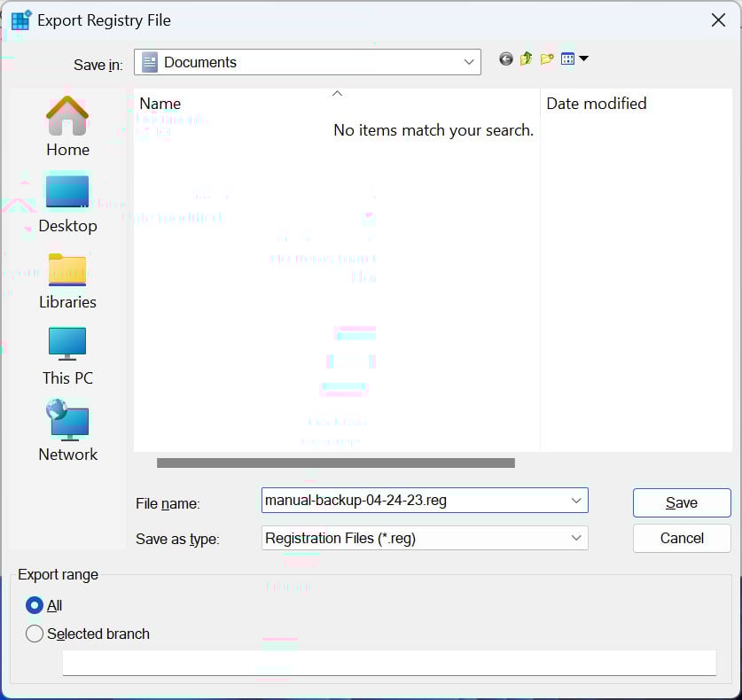Sort by the Date modified column
Screen dimensions: 742x700
tap(596, 104)
